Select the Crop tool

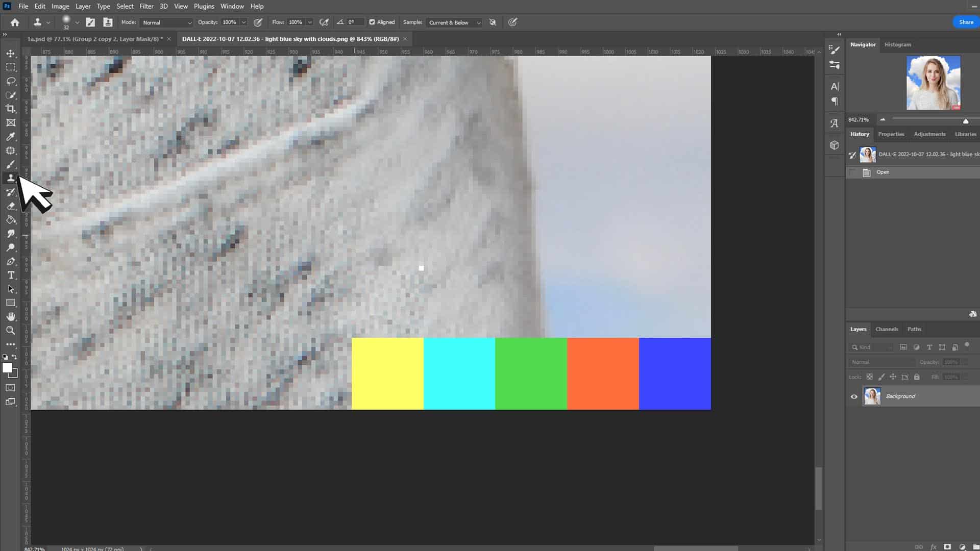(10, 109)
